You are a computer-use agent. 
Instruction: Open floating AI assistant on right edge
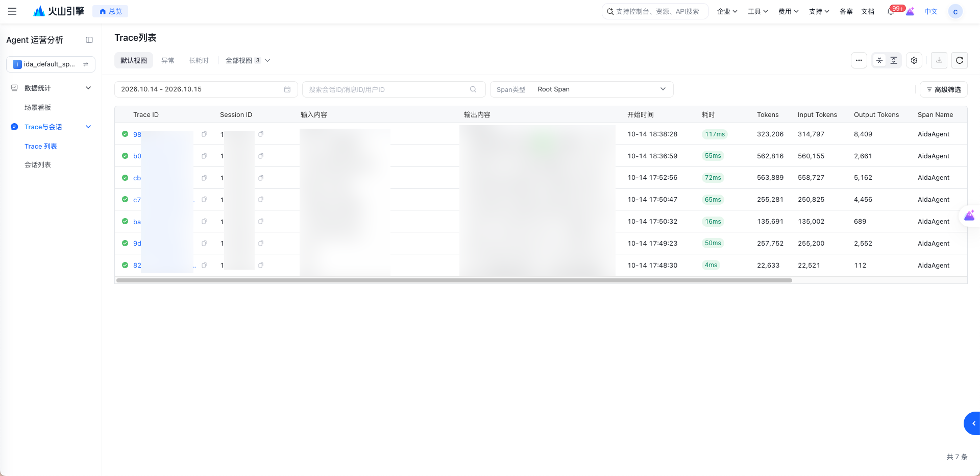click(x=970, y=216)
